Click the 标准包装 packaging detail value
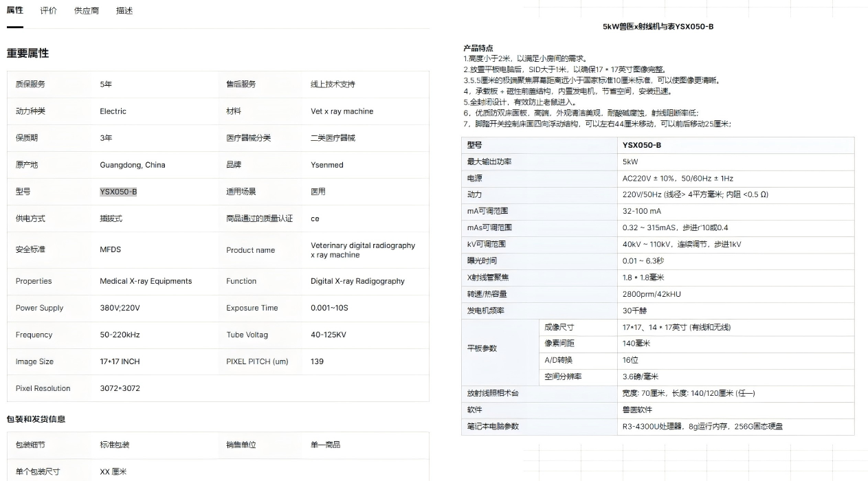 coord(115,445)
